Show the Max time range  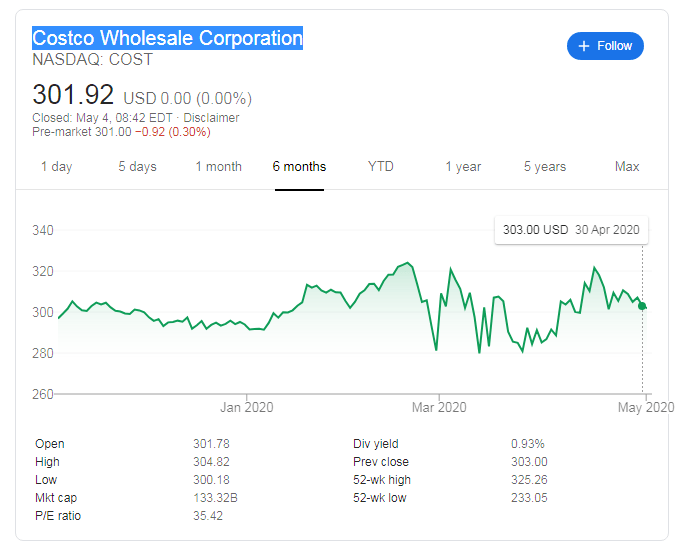point(627,167)
